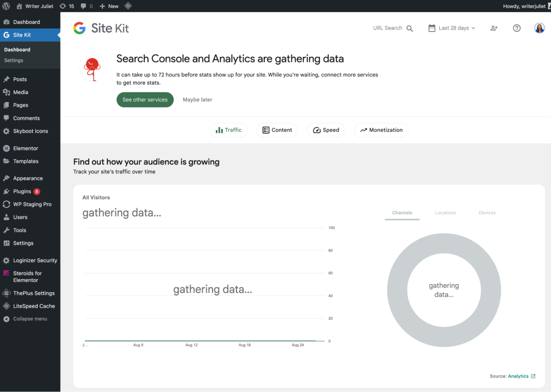Jump to the Traffic section
Image resolution: width=551 pixels, height=392 pixels.
pos(229,130)
